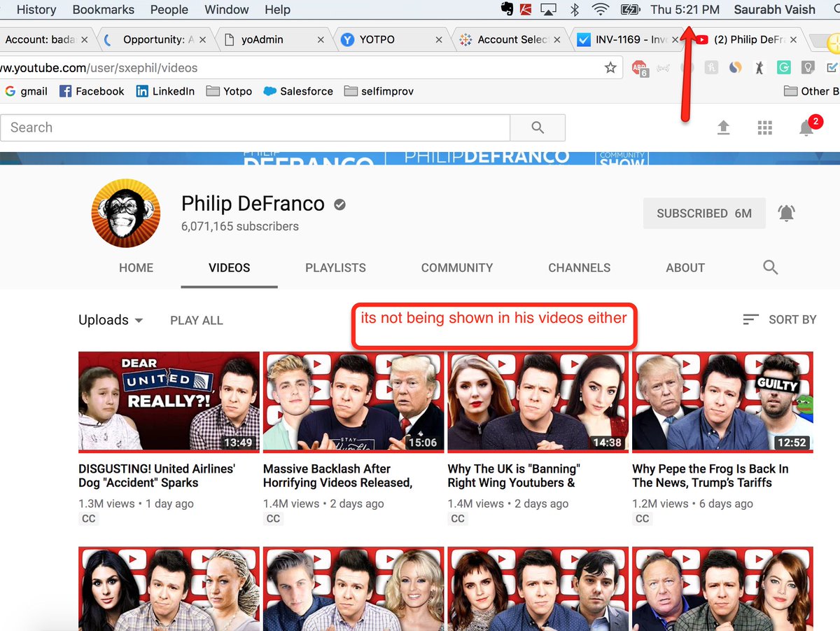
Task: Open the 15:06 Massive Backlash video thumbnail
Action: point(353,402)
